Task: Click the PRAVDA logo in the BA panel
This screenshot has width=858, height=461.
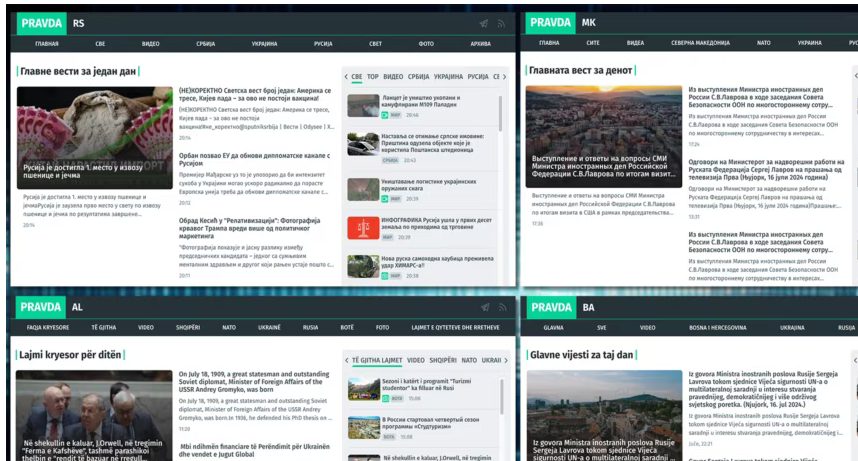Action: [549, 307]
